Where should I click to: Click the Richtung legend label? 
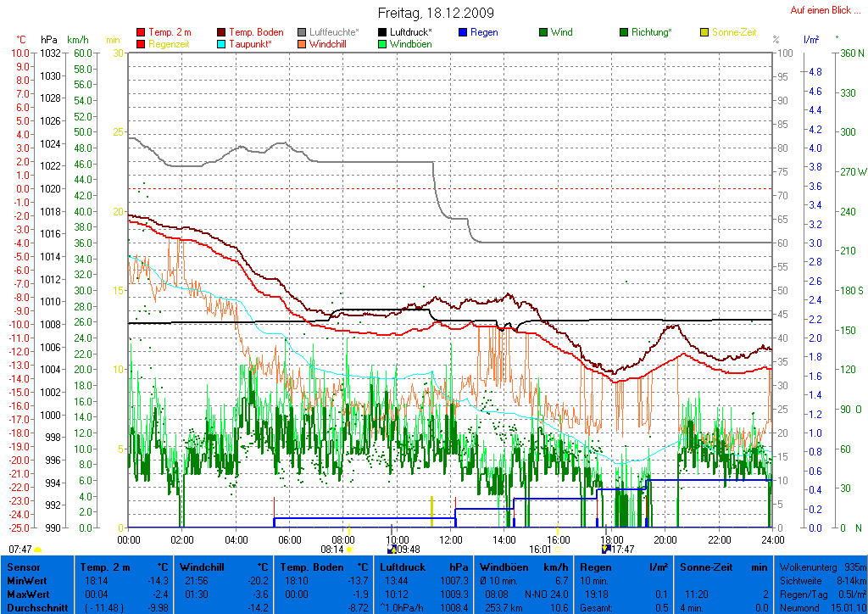pyautogui.click(x=652, y=32)
